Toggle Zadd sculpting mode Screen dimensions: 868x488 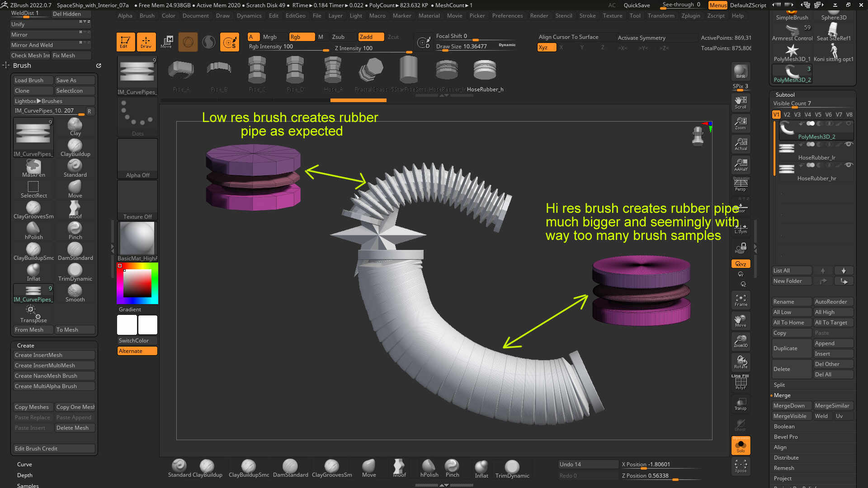point(370,37)
